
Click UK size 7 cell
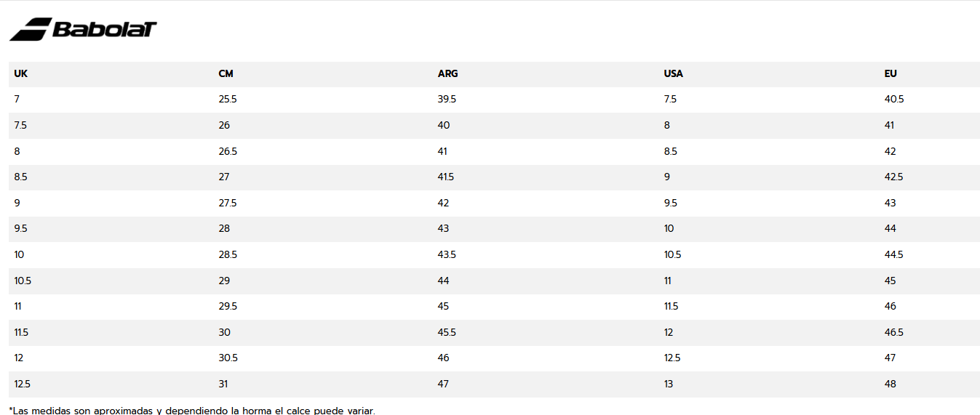pyautogui.click(x=17, y=100)
